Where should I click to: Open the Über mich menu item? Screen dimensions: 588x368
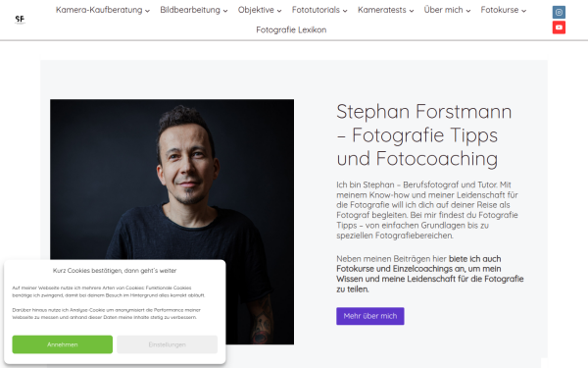(443, 10)
